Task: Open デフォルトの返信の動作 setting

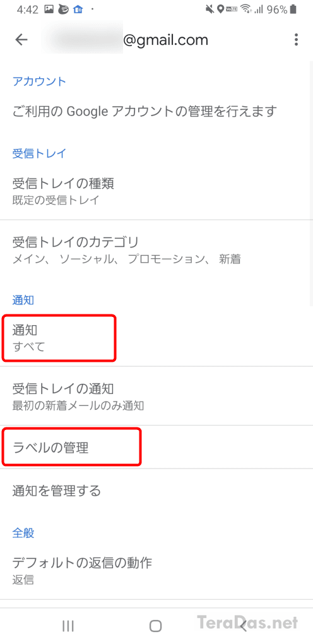Action: (x=156, y=570)
